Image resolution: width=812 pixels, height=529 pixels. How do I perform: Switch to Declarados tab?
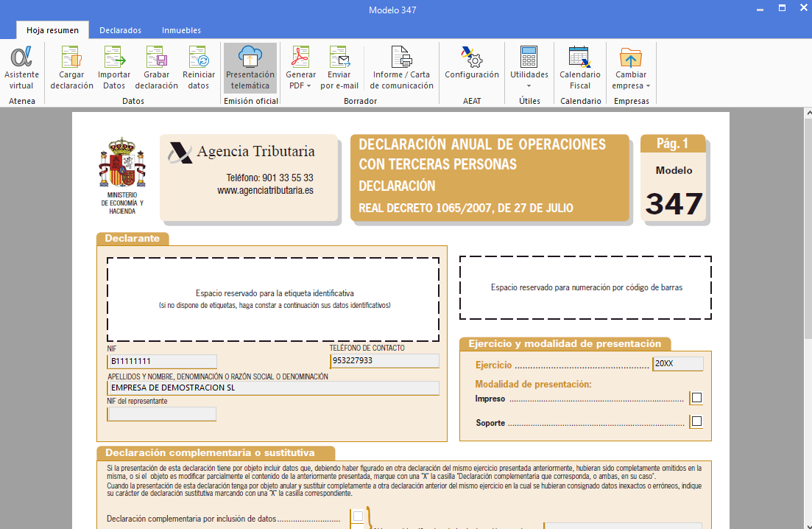click(x=120, y=30)
